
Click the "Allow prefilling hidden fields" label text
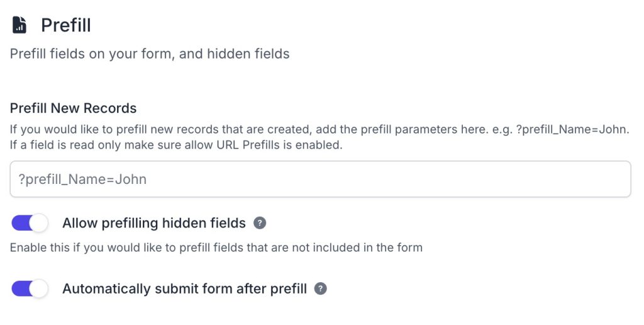coord(154,223)
